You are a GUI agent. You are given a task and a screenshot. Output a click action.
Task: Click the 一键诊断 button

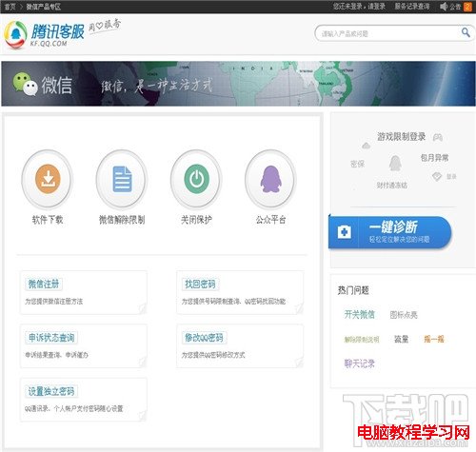(389, 232)
